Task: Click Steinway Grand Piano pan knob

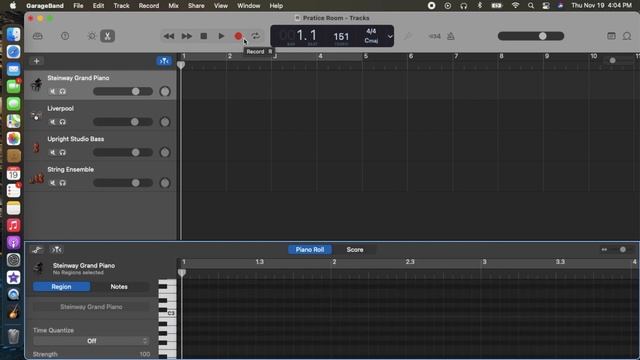Action: (165, 91)
